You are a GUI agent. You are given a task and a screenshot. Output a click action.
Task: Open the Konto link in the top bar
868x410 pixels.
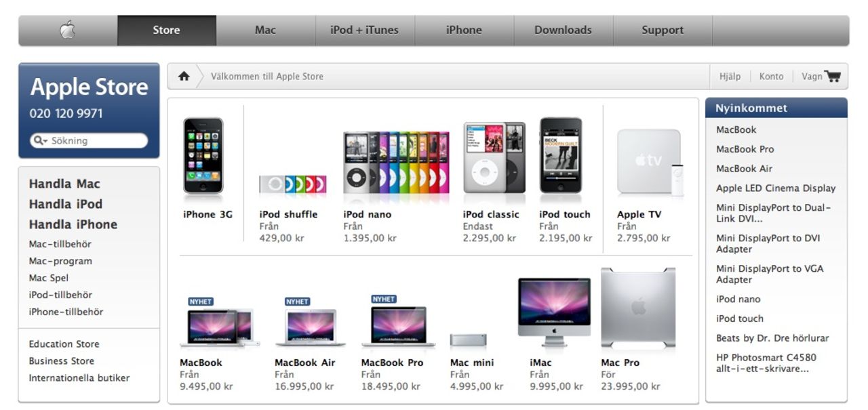coord(771,77)
